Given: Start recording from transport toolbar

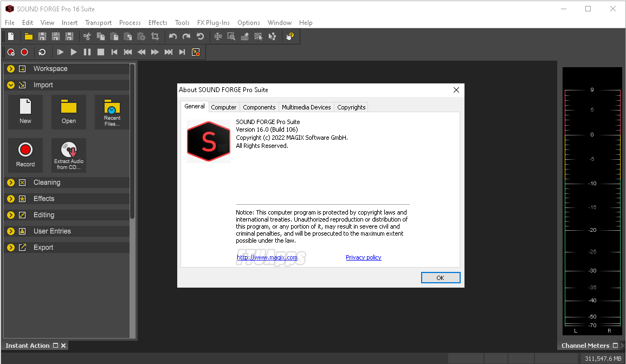Looking at the screenshot, I should coord(24,52).
